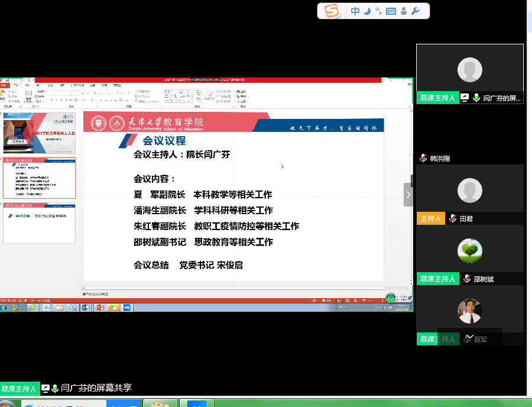Click 夏军's profile photo in the participant list
The height and width of the screenshot is (407, 532).
[470, 311]
